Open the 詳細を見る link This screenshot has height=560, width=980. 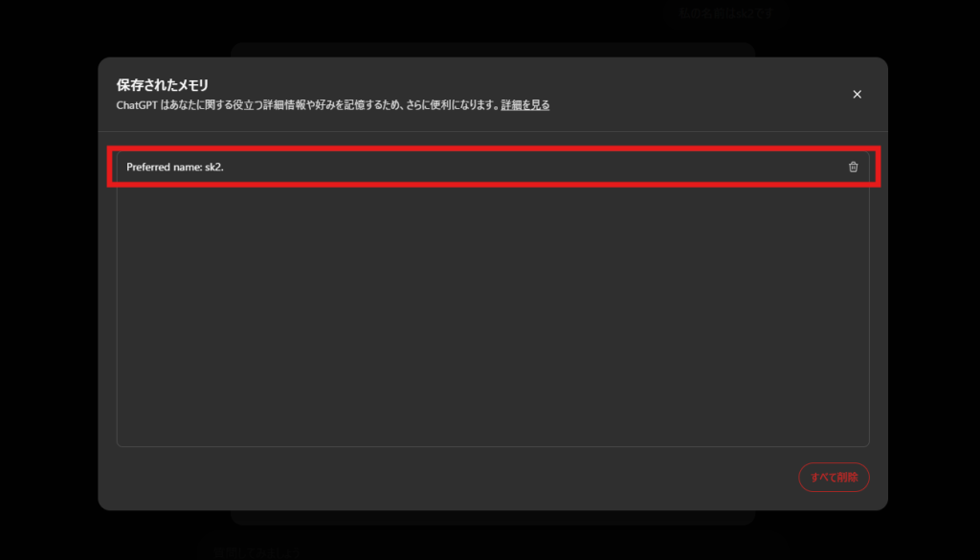(525, 105)
